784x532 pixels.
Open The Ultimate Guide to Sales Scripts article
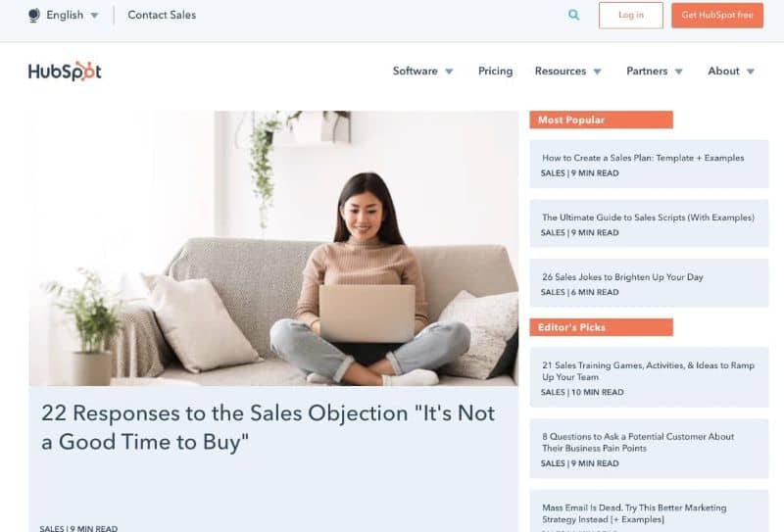tap(648, 218)
